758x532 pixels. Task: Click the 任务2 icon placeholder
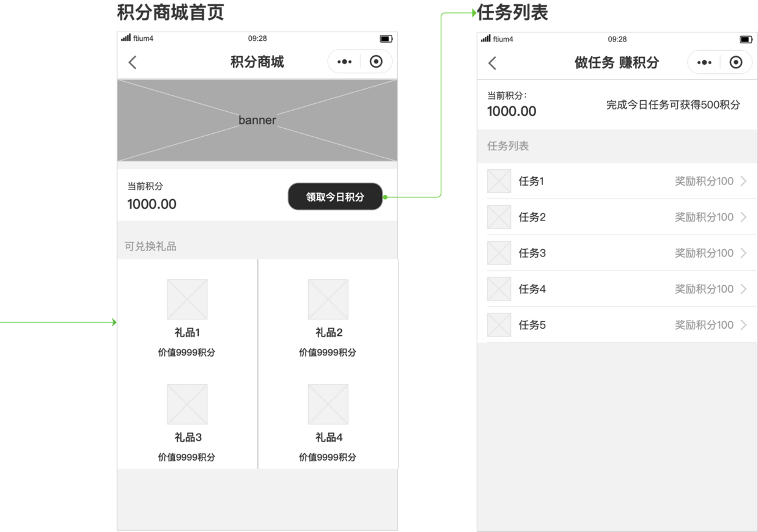coord(499,217)
